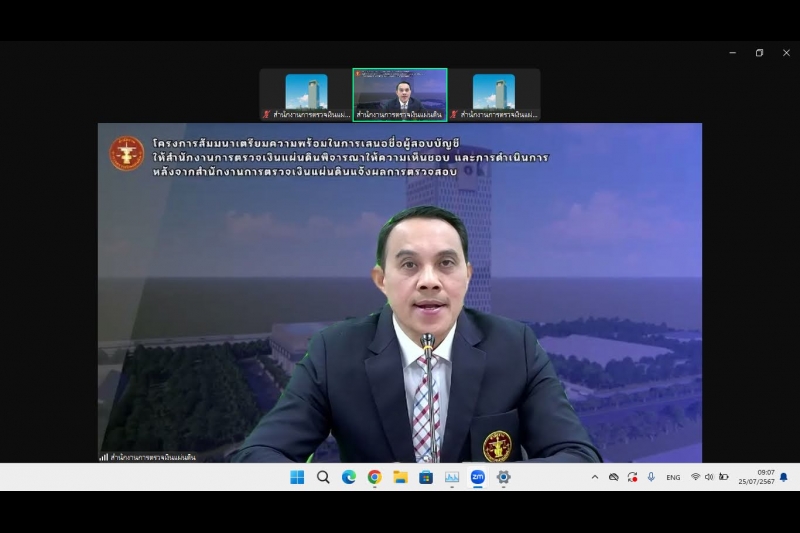This screenshot has width=800, height=533.
Task: Click the microphone in-use tray icon
Action: pyautogui.click(x=651, y=477)
